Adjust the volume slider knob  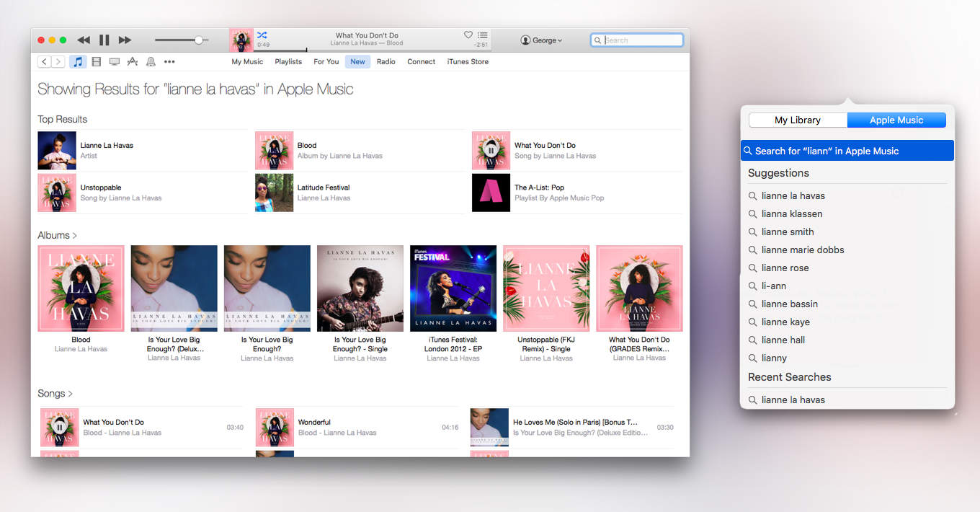pos(198,40)
